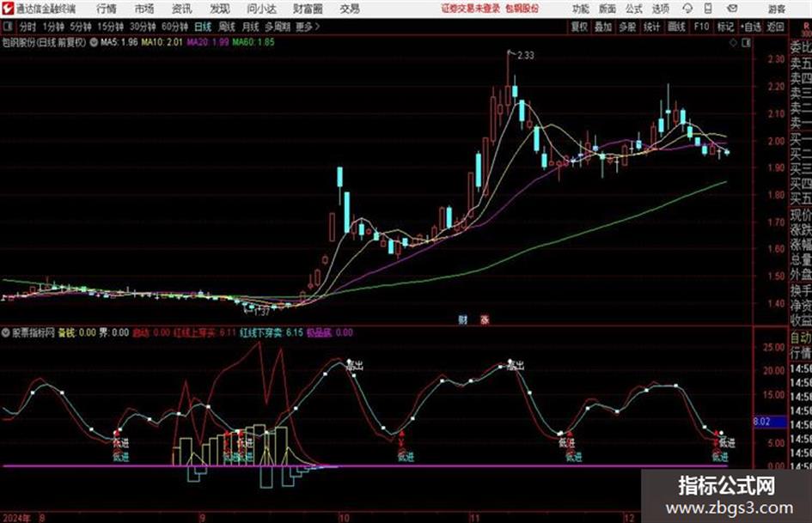Open the 行情 menu
Image resolution: width=812 pixels, height=523 pixels.
point(107,9)
